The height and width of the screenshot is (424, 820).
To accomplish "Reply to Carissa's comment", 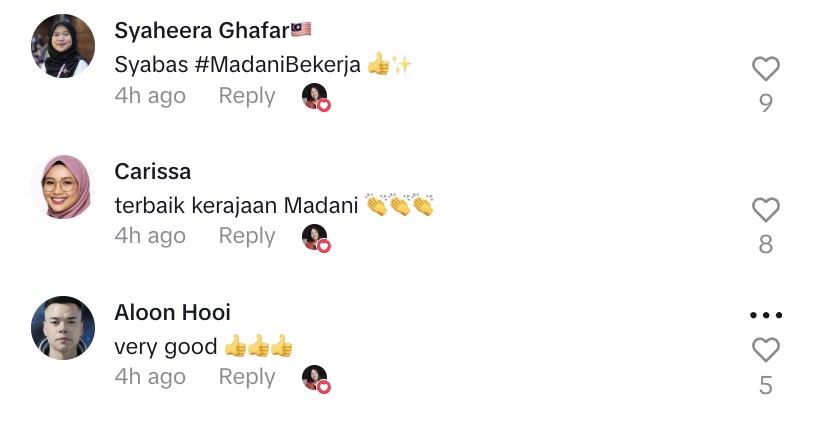I will point(247,236).
